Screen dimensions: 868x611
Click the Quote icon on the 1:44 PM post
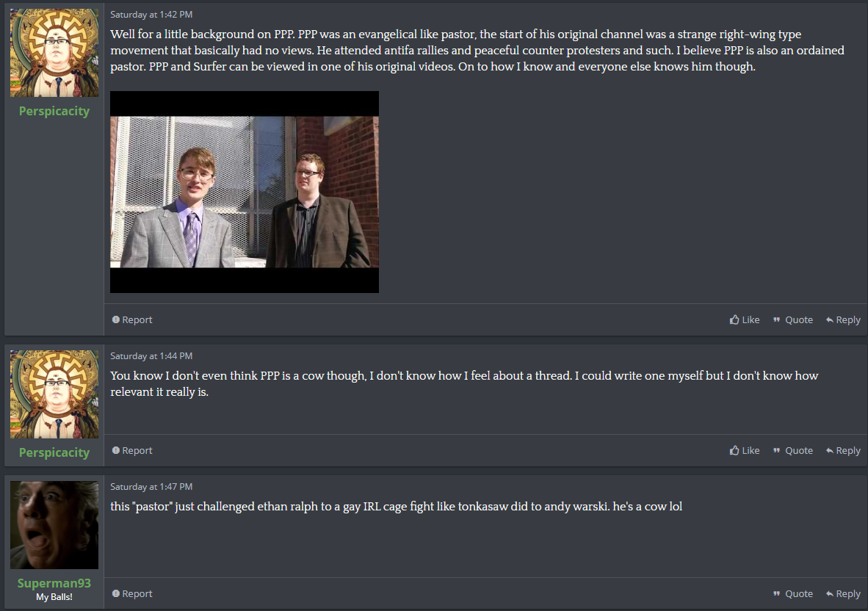776,450
